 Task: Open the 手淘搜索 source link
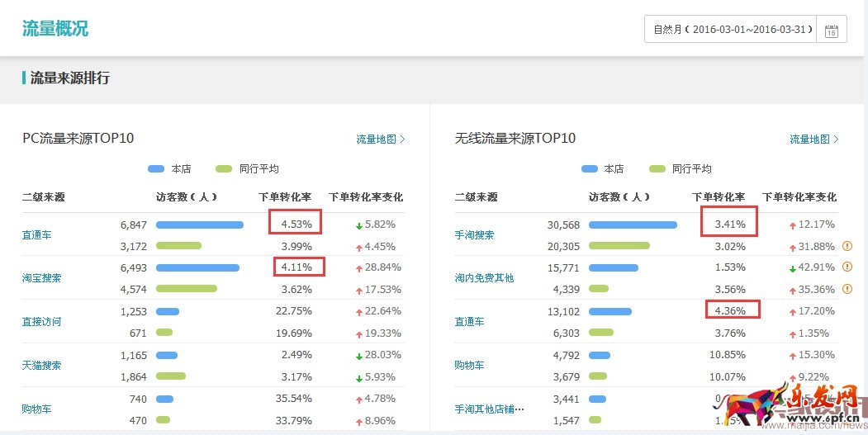click(x=474, y=235)
